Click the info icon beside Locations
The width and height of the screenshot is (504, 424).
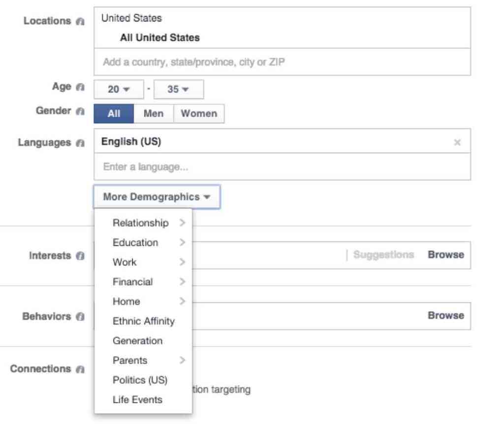pyautogui.click(x=81, y=22)
